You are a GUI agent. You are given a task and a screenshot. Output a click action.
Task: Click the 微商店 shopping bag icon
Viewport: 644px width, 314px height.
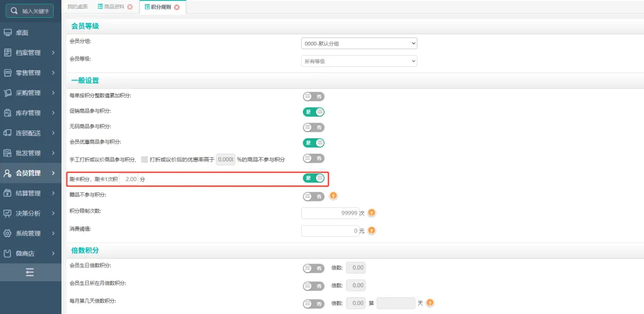click(x=8, y=253)
